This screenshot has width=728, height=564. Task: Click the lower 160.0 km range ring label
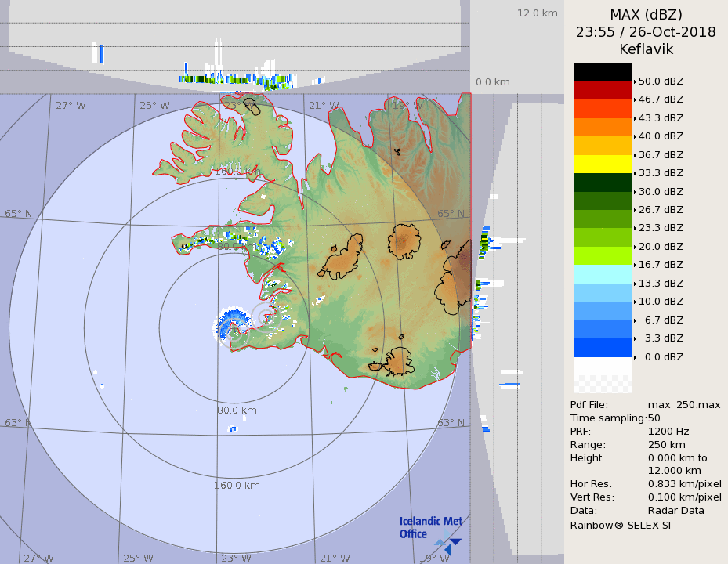pos(237,486)
